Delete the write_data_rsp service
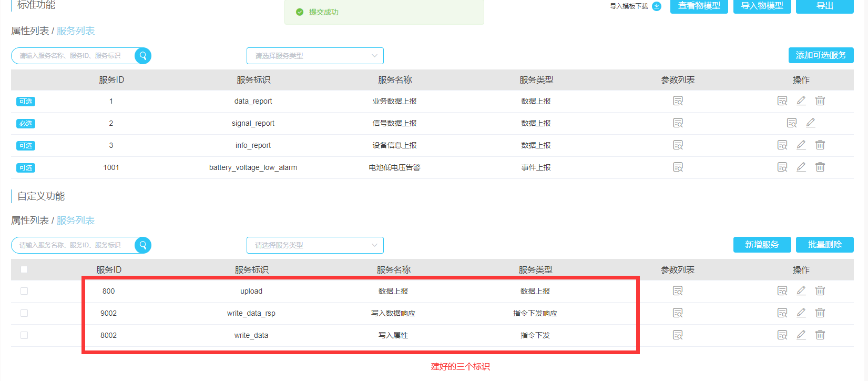 [820, 313]
